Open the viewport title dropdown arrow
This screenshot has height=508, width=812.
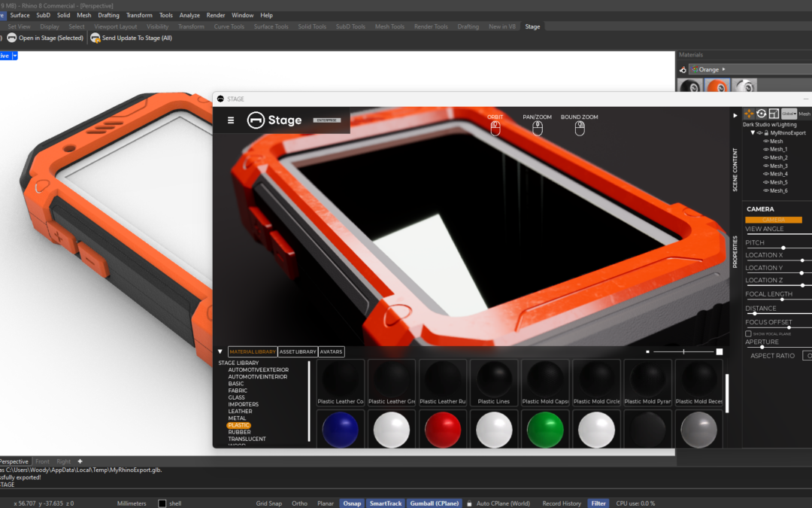[15, 56]
